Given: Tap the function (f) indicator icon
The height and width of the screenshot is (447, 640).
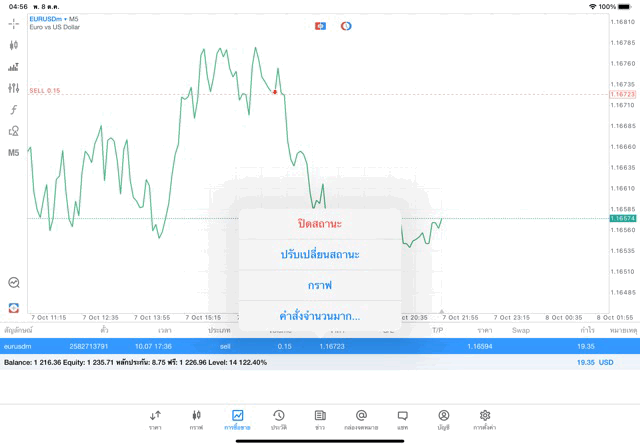Looking at the screenshot, I should (x=14, y=110).
